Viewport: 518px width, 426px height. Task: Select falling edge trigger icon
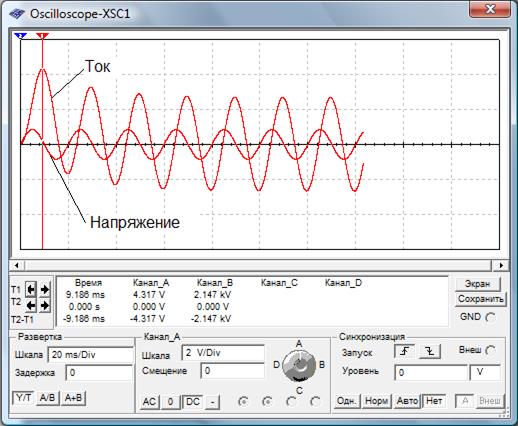pyautogui.click(x=430, y=351)
